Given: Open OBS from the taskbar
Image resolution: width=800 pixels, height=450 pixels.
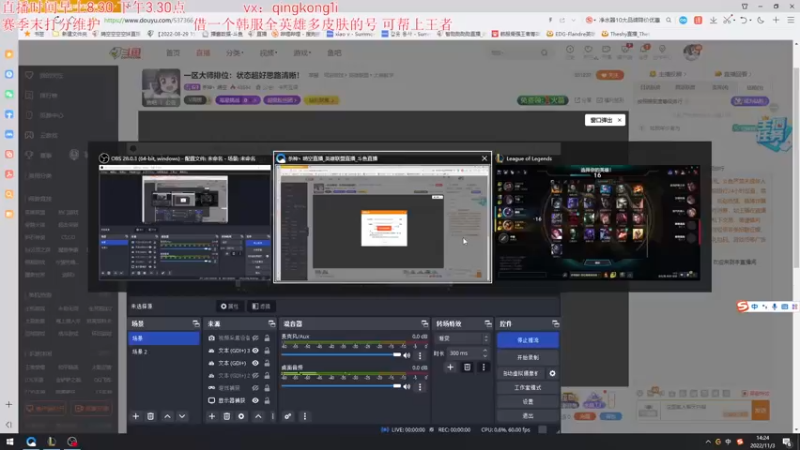Looking at the screenshot, I should click(72, 442).
